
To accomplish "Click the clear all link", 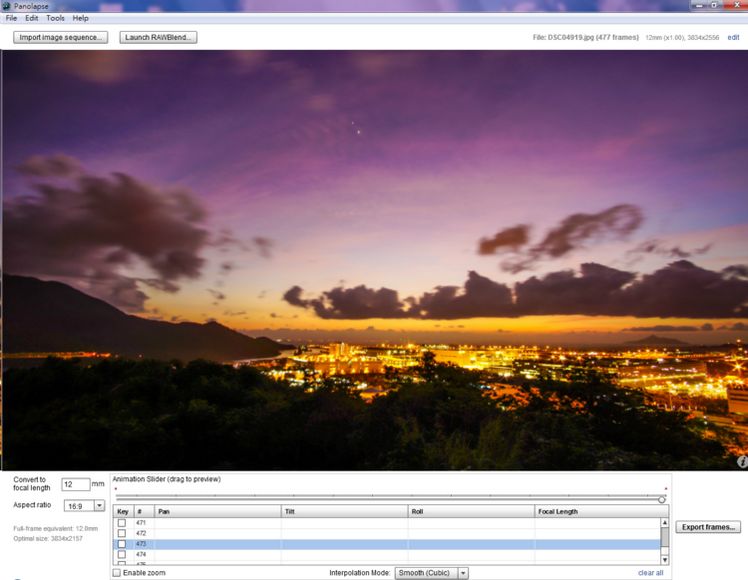I will click(650, 573).
